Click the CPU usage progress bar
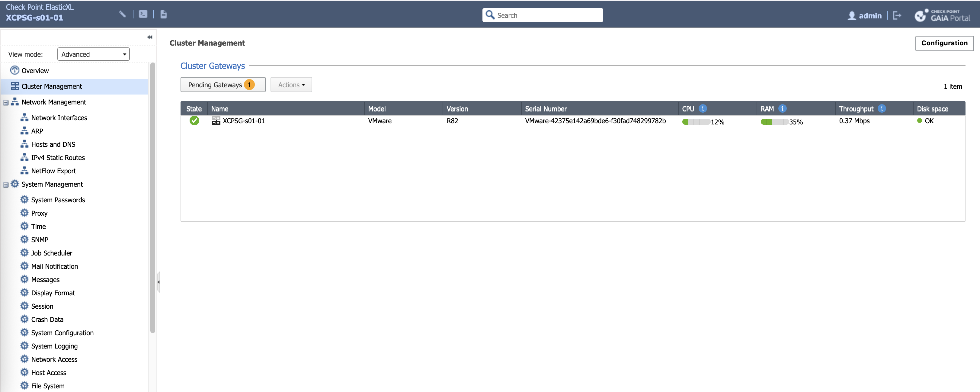The image size is (980, 392). click(696, 122)
